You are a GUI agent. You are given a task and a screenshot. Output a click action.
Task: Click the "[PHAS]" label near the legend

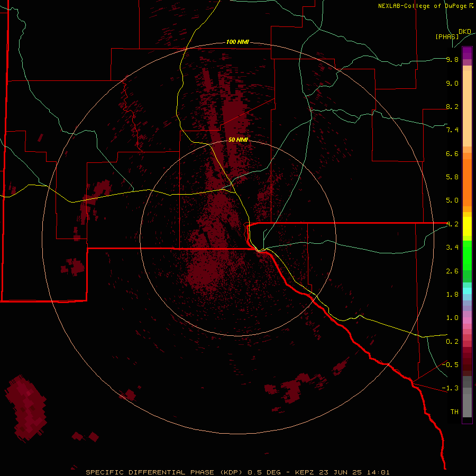click(x=447, y=36)
